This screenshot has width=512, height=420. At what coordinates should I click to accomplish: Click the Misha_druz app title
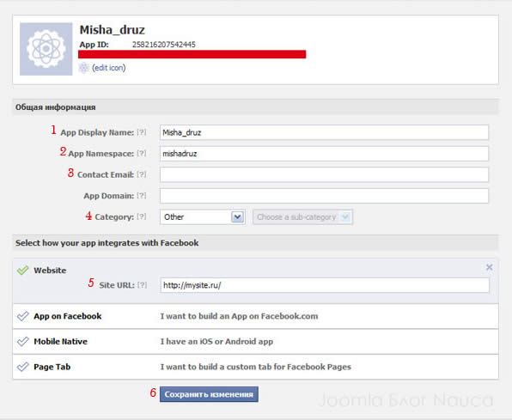pos(112,30)
